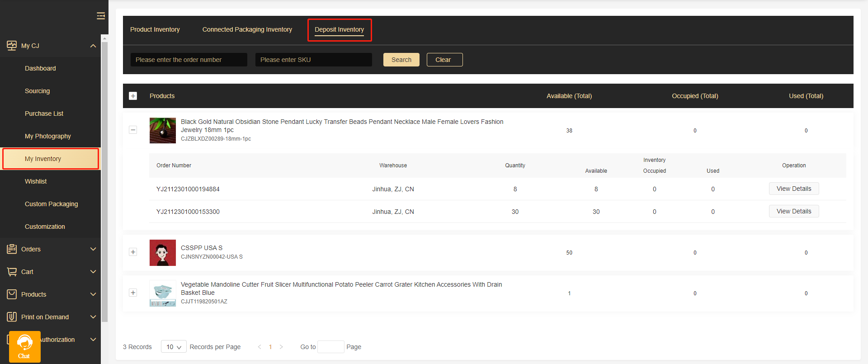Collapse the My CJ menu chevron
Image resolution: width=868 pixels, height=364 pixels.
pyautogui.click(x=93, y=46)
